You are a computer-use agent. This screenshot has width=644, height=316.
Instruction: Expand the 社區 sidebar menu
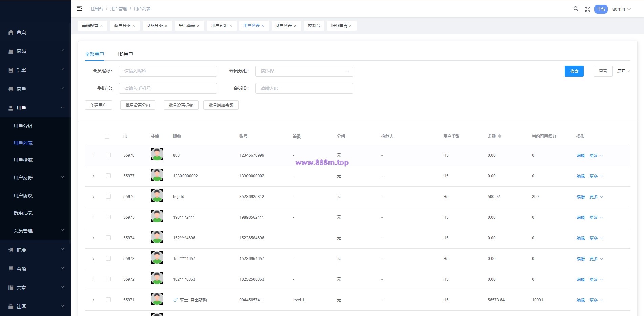pyautogui.click(x=36, y=307)
